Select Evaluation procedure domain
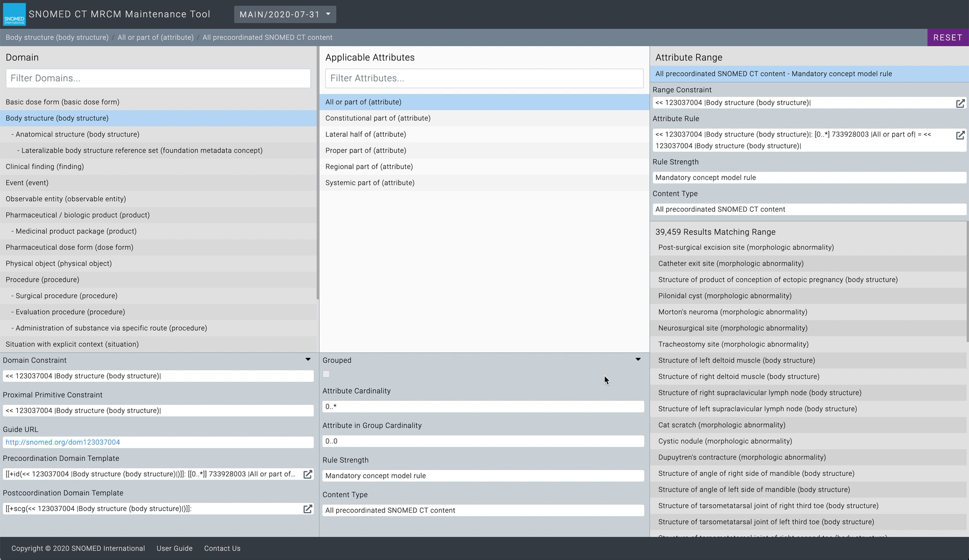969x560 pixels. [158, 312]
